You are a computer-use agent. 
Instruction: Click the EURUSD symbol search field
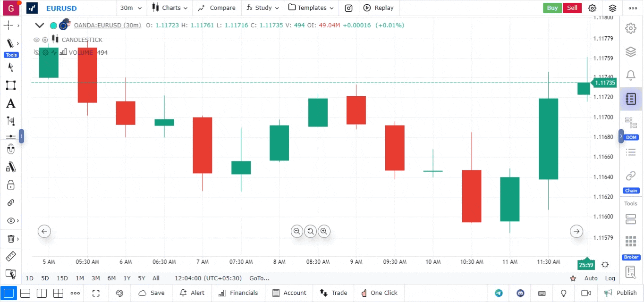[61, 8]
